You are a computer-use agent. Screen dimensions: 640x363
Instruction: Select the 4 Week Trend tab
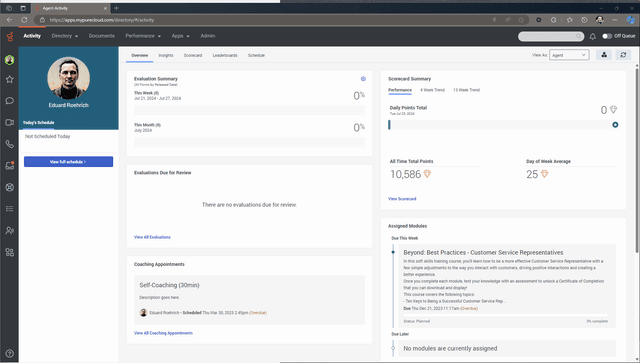point(432,90)
